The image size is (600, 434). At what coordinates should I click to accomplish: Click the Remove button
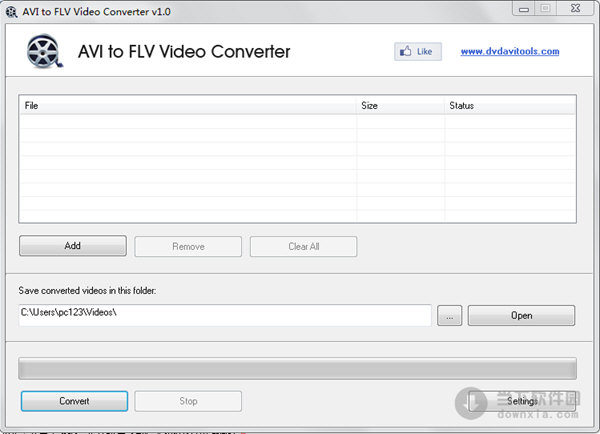click(188, 246)
